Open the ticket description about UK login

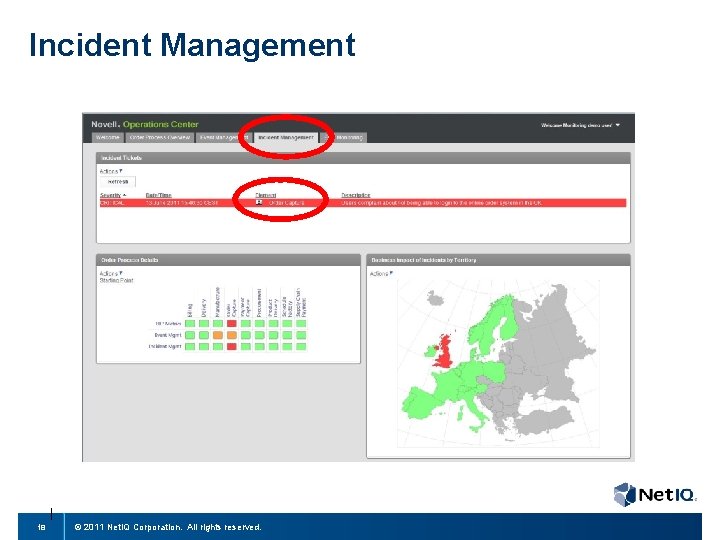(441, 202)
